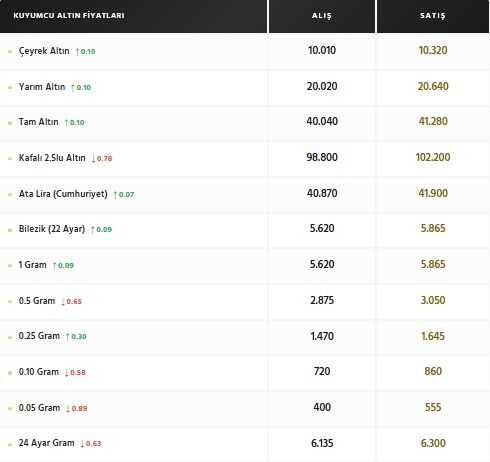Click the 24 Ayar Gram selling price 6.300
Image resolution: width=490 pixels, height=462 pixels.
[433, 443]
